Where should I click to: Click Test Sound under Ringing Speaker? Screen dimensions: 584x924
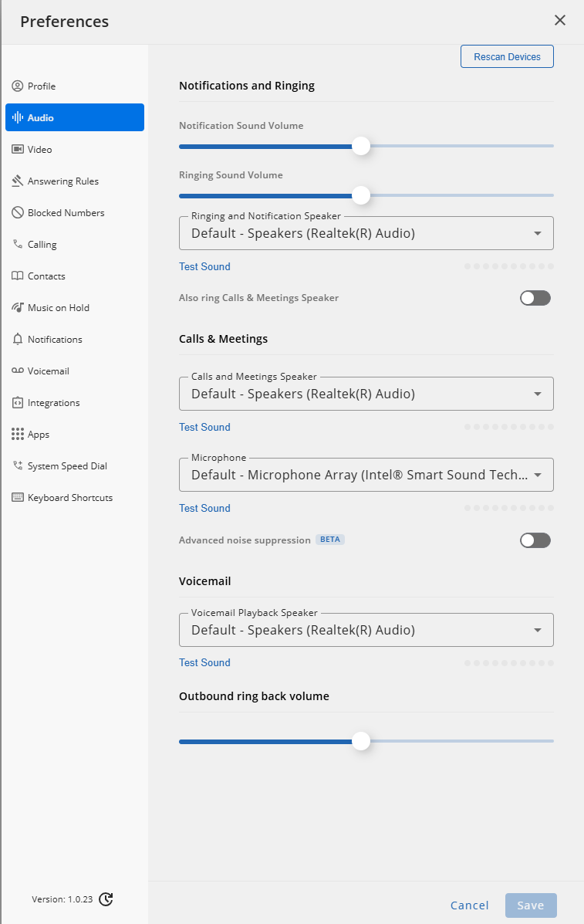click(204, 266)
